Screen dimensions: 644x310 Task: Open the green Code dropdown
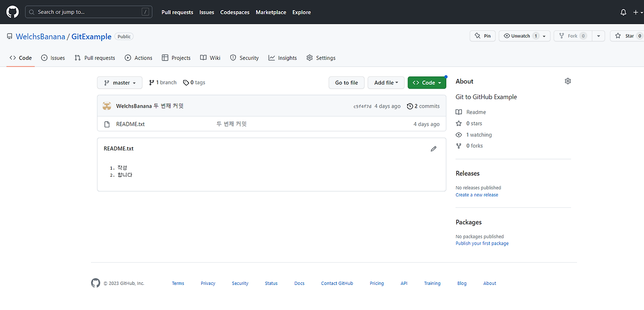427,83
